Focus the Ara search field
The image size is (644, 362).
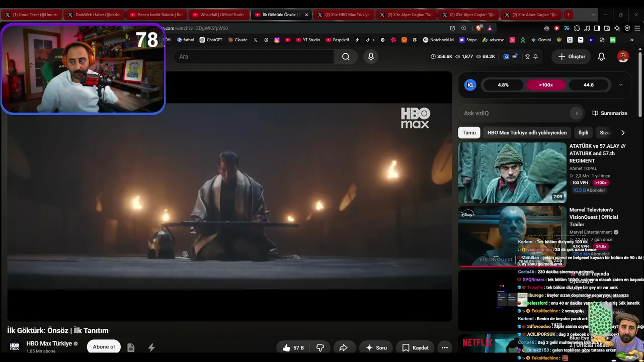(254, 57)
